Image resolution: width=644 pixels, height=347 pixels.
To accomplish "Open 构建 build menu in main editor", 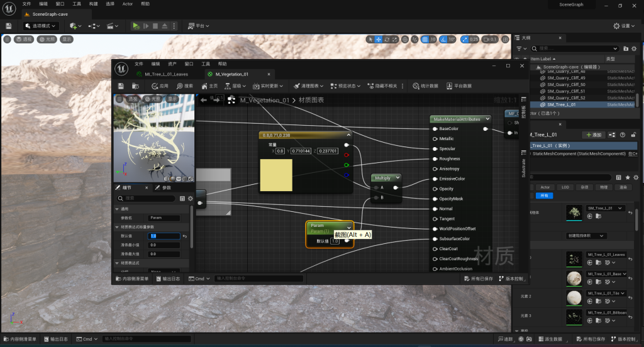I will point(94,4).
